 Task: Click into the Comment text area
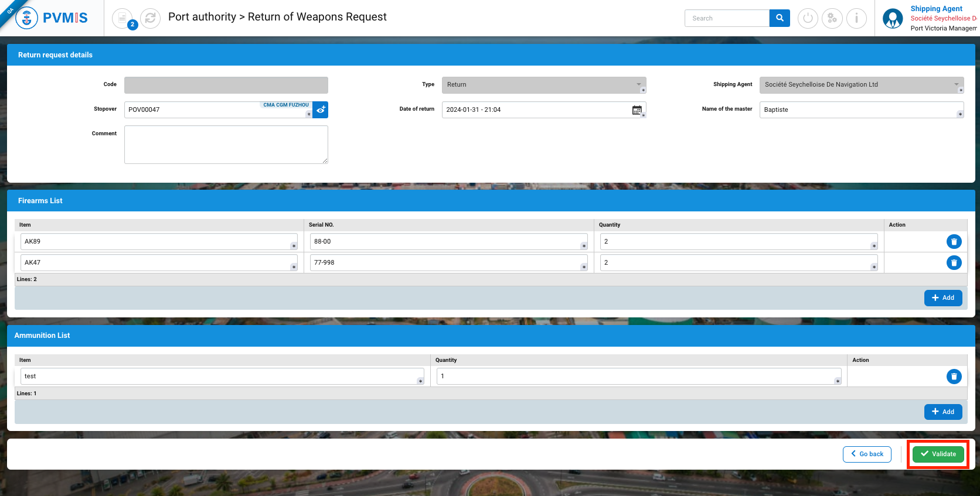(226, 145)
